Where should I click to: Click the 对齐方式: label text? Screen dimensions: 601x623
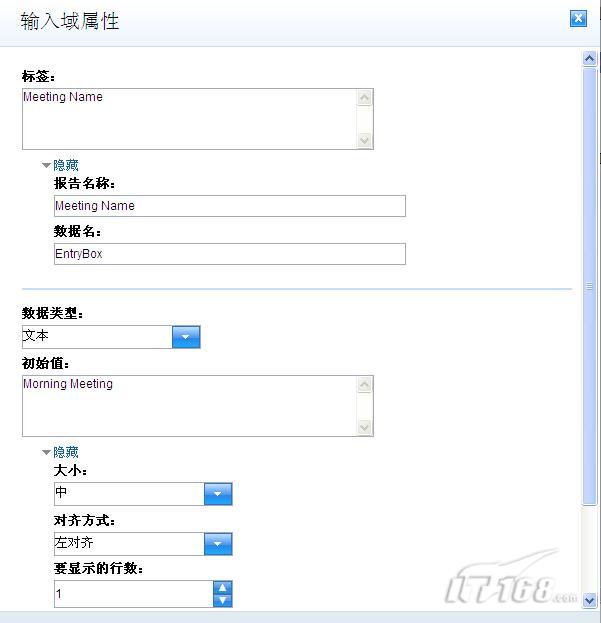coord(85,520)
